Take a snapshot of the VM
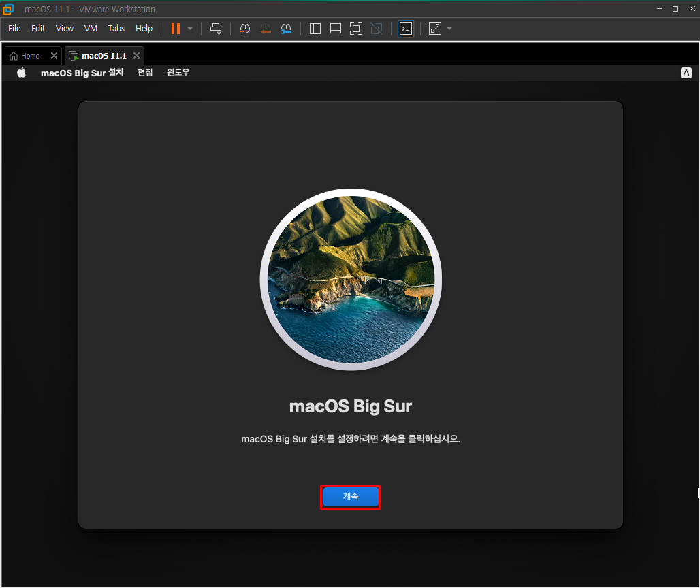Image resolution: width=700 pixels, height=588 pixels. pyautogui.click(x=244, y=29)
